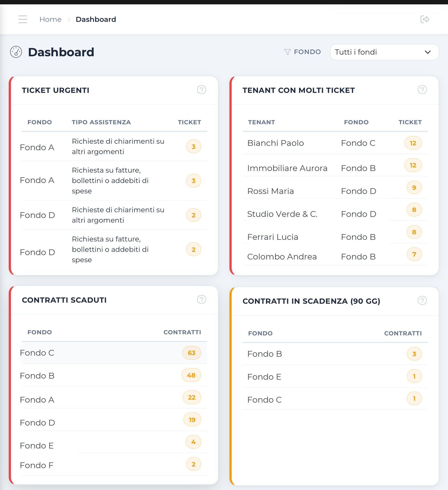The height and width of the screenshot is (490, 448).
Task: Click badge 4 for Fondo E expired contracts
Action: pos(193,442)
